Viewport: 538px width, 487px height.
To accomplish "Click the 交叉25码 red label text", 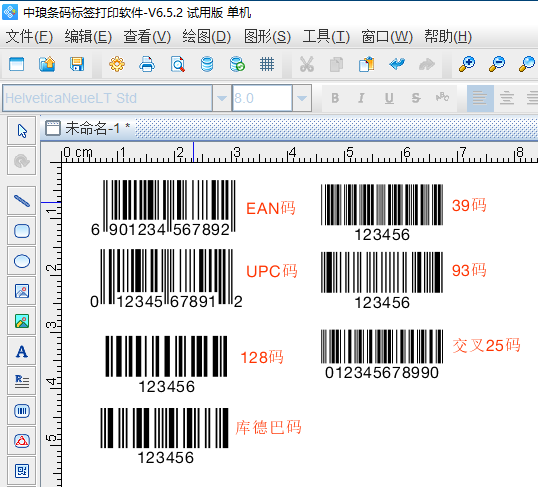I will point(486,345).
